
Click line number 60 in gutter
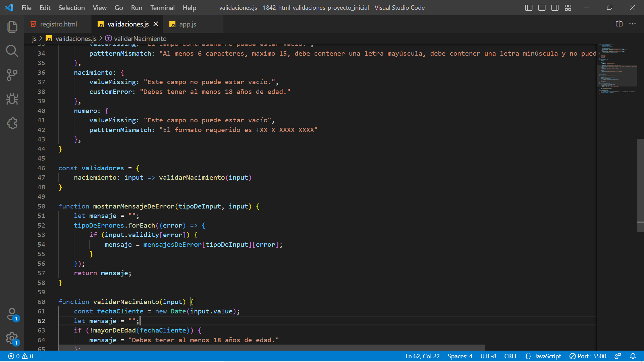[41, 302]
